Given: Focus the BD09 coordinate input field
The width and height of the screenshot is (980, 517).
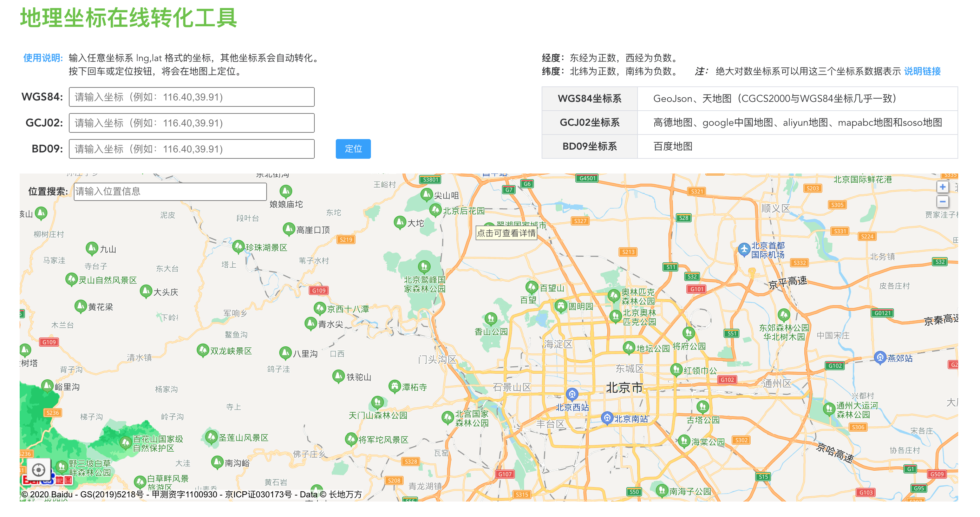Looking at the screenshot, I should click(191, 149).
